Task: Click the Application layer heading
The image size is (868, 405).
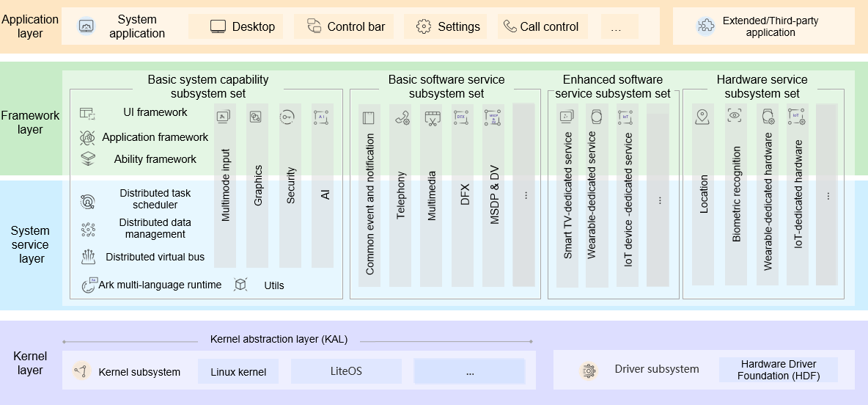Action: pos(30,26)
